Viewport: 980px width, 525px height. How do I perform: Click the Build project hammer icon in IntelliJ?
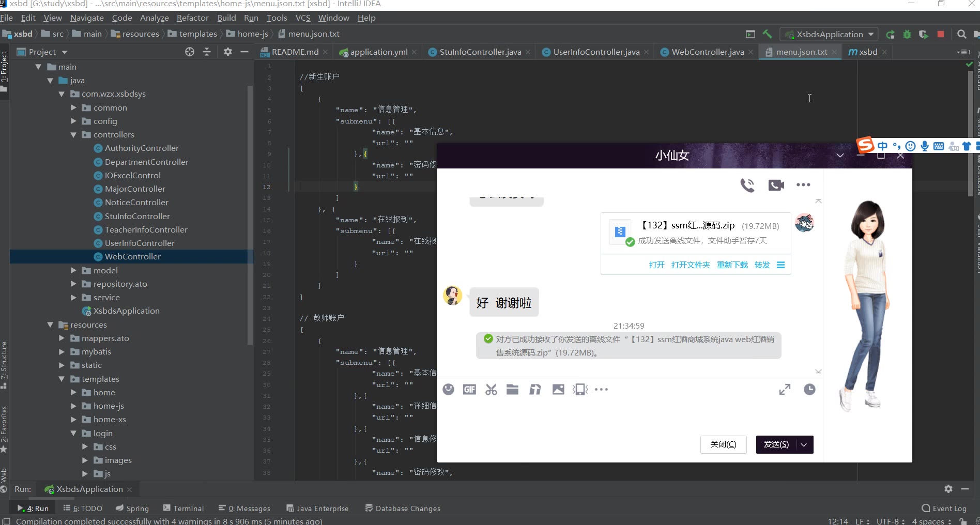[x=767, y=34]
